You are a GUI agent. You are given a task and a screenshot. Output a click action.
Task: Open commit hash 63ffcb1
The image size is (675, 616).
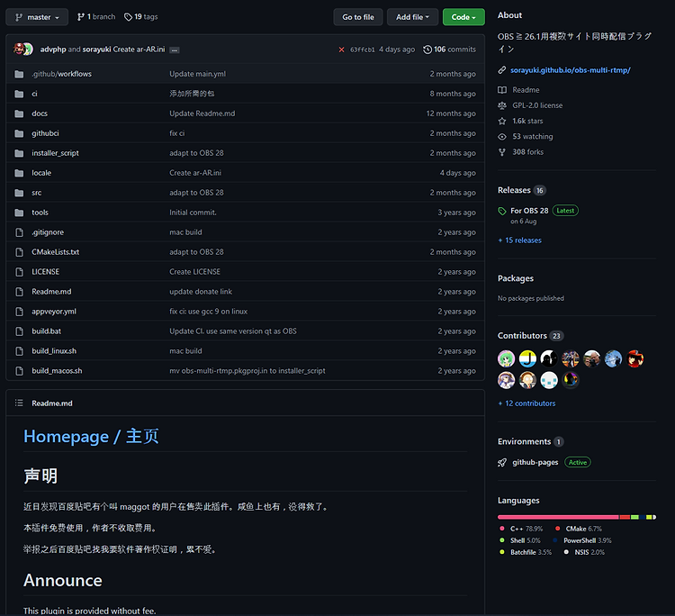click(362, 50)
